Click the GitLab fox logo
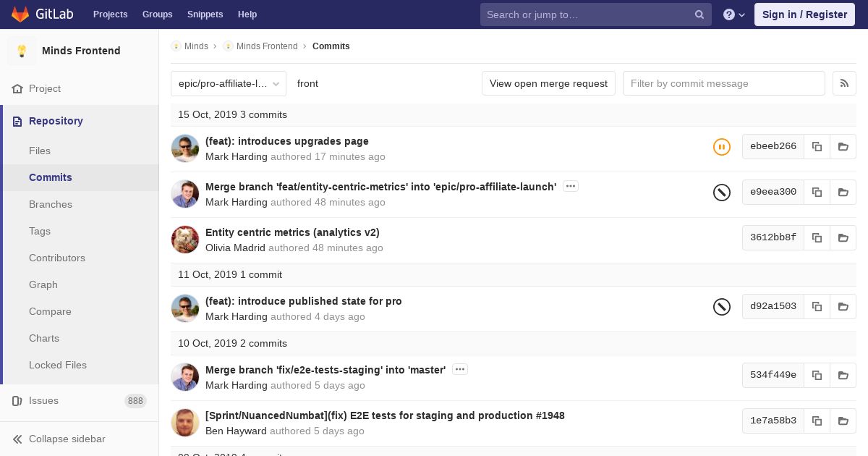 (x=20, y=14)
